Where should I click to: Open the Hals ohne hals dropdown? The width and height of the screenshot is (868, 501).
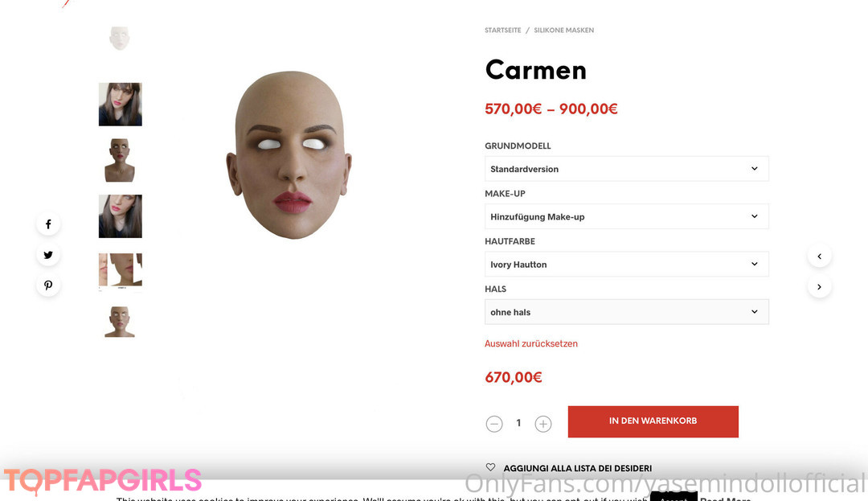(627, 312)
